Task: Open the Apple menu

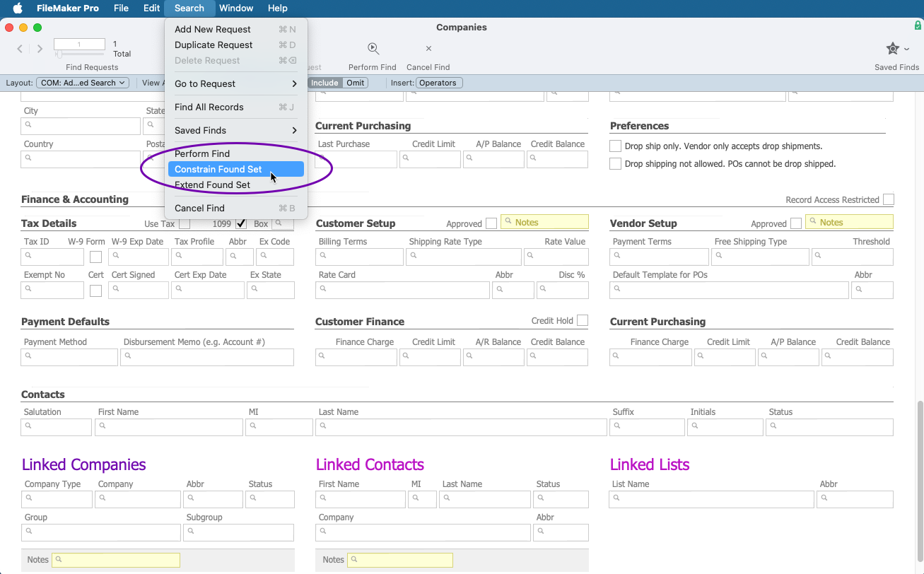Action: tap(18, 8)
